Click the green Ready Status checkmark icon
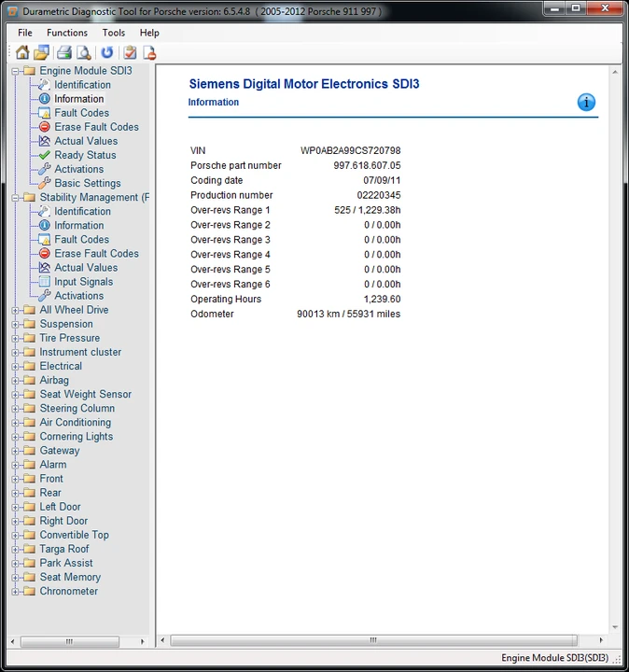The image size is (629, 672). click(x=45, y=155)
